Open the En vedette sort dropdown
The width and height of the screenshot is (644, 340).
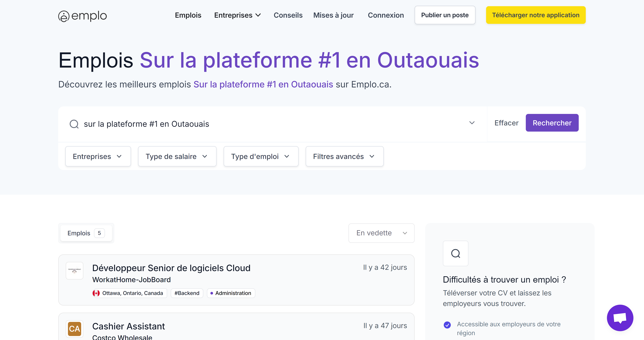(381, 233)
